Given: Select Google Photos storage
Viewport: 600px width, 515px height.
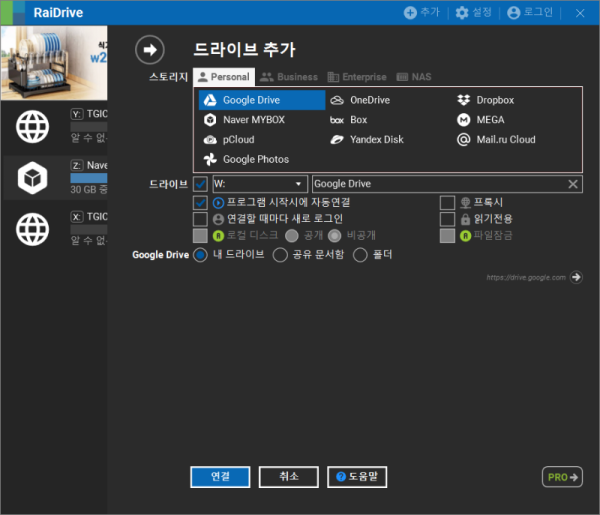Looking at the screenshot, I should (246, 159).
